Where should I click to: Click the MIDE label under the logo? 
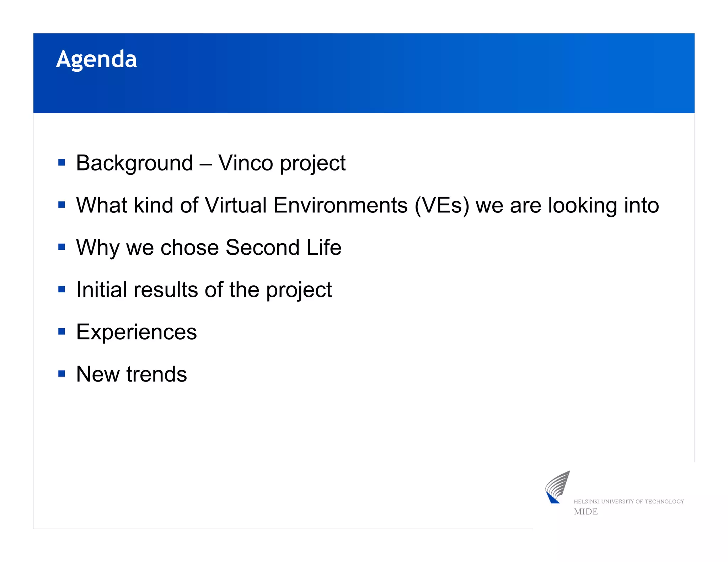tap(585, 512)
